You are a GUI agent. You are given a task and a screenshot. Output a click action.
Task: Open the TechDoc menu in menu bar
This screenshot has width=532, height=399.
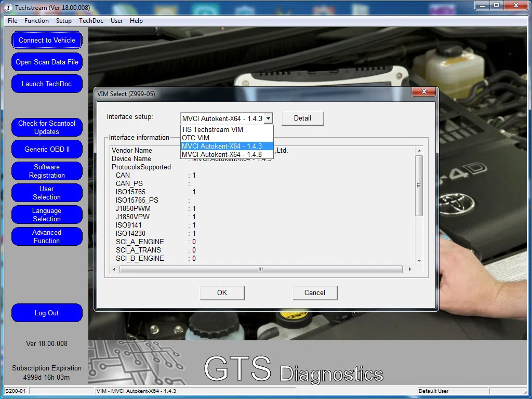pos(91,21)
